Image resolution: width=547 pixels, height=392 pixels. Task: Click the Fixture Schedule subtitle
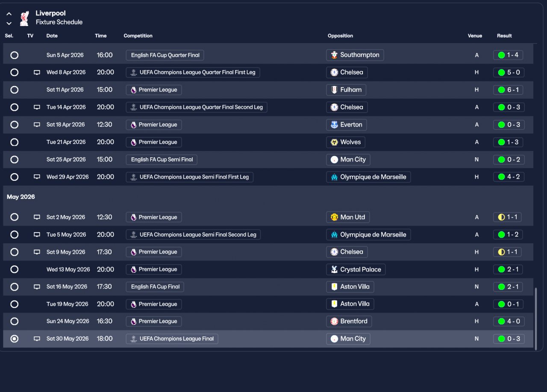click(59, 22)
